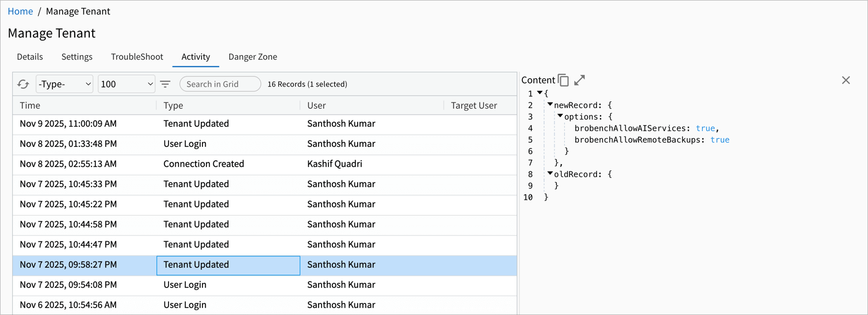The width and height of the screenshot is (868, 315).
Task: Click the refresh grid icon
Action: [x=23, y=84]
